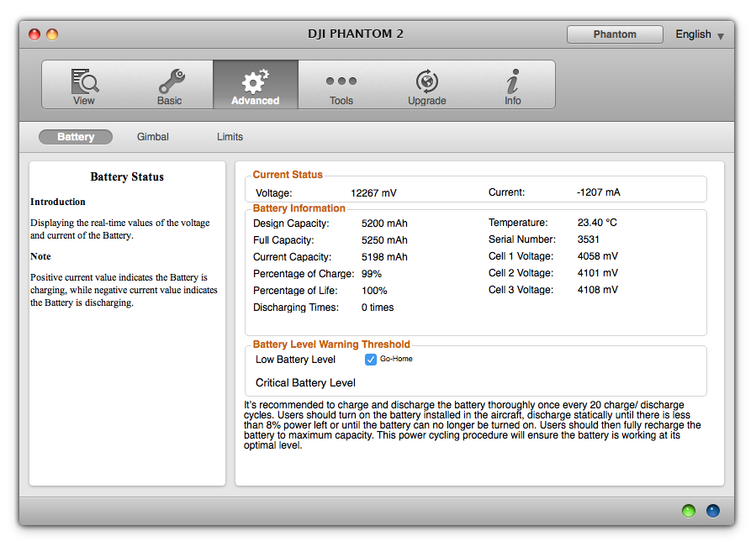The height and width of the screenshot is (552, 756).
Task: Click the current value -1207 mA
Action: pos(599,192)
